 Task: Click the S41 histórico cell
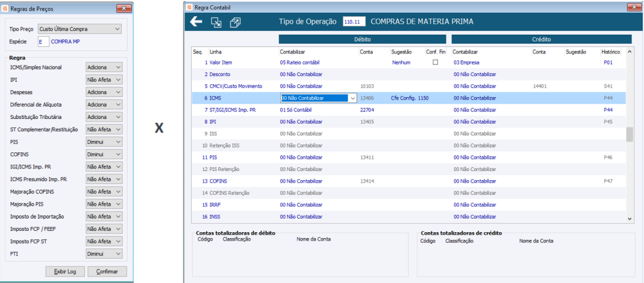608,86
